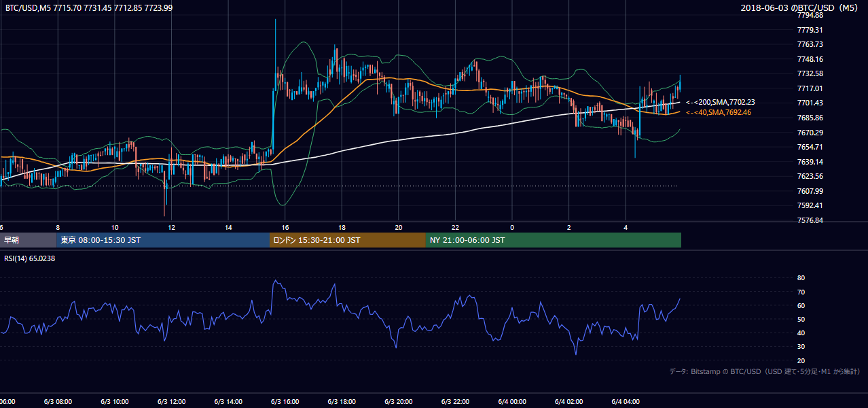Click price axis value 7794.88
This screenshot has height=408, width=868.
pos(810,15)
